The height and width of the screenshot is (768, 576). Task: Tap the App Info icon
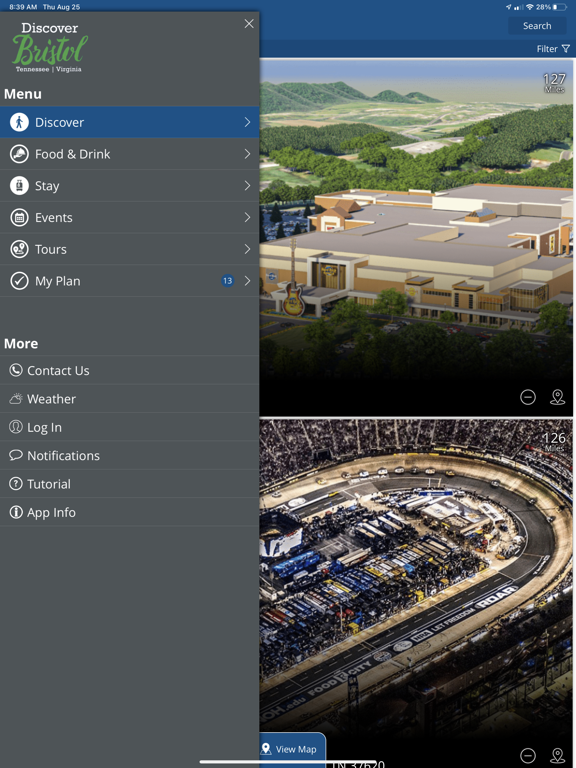pyautogui.click(x=16, y=512)
